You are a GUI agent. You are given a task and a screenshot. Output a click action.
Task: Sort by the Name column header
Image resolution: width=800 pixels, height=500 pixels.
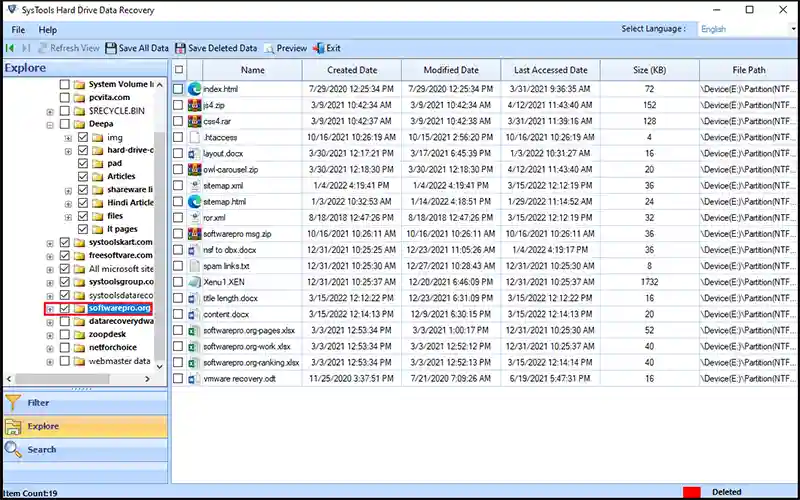click(x=253, y=70)
